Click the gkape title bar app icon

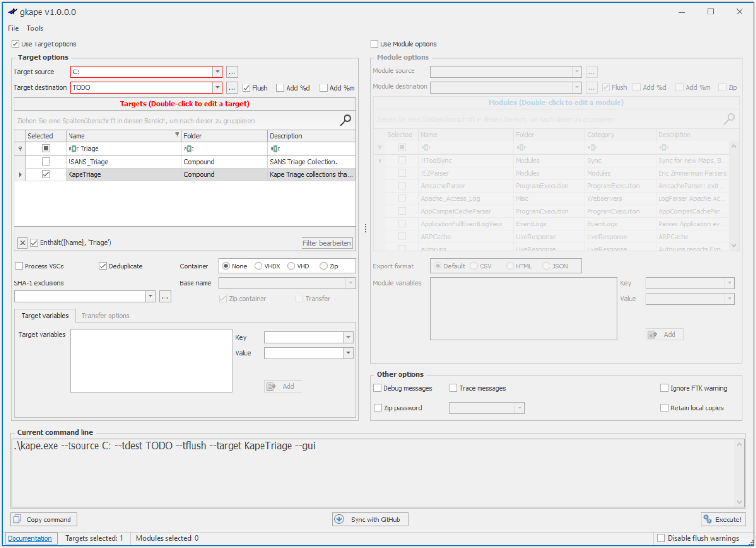point(13,12)
